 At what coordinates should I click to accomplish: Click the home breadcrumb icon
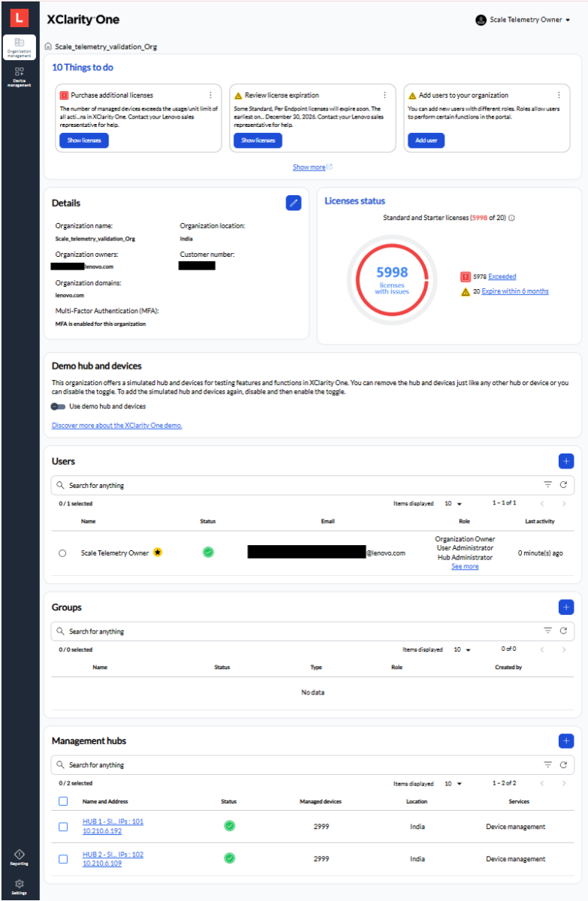point(48,47)
